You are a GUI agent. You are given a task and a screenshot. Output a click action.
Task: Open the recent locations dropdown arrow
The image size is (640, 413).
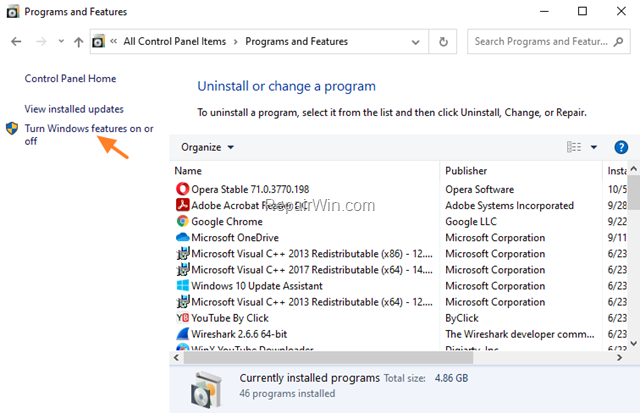[x=61, y=41]
